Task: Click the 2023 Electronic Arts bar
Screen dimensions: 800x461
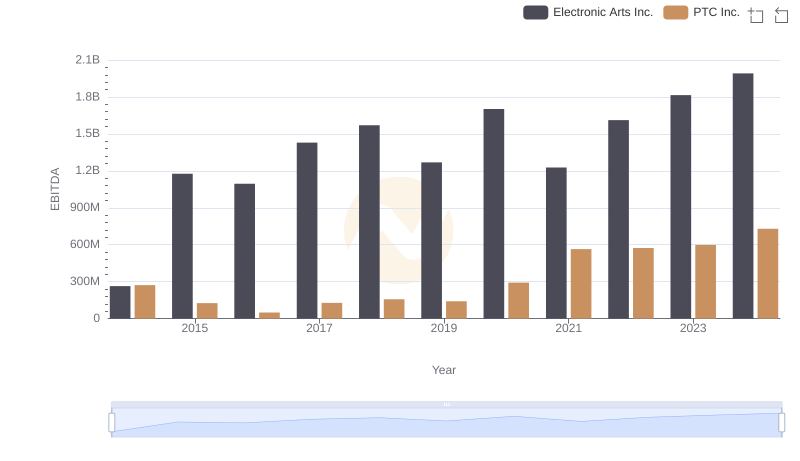Action: click(681, 207)
